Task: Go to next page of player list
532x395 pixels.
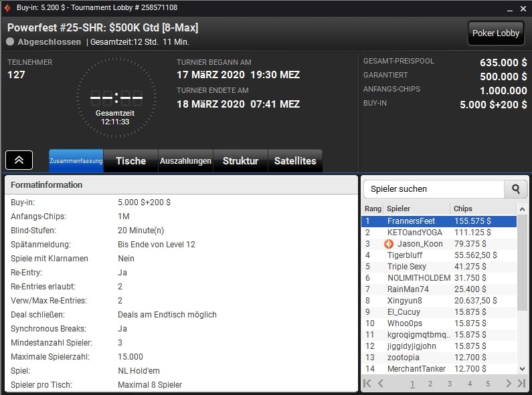Action: (x=508, y=384)
